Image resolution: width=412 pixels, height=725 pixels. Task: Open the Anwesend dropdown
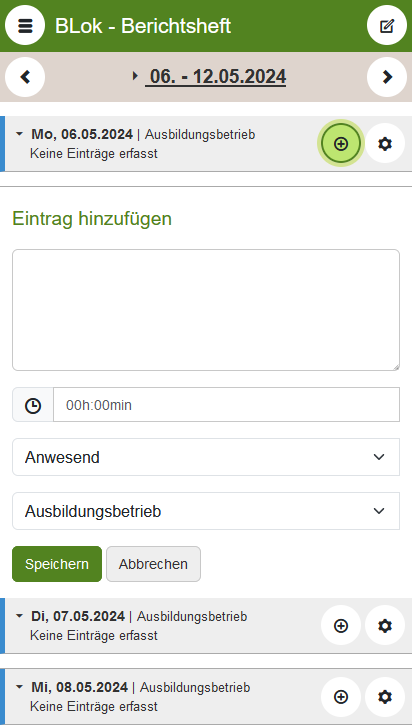point(206,457)
